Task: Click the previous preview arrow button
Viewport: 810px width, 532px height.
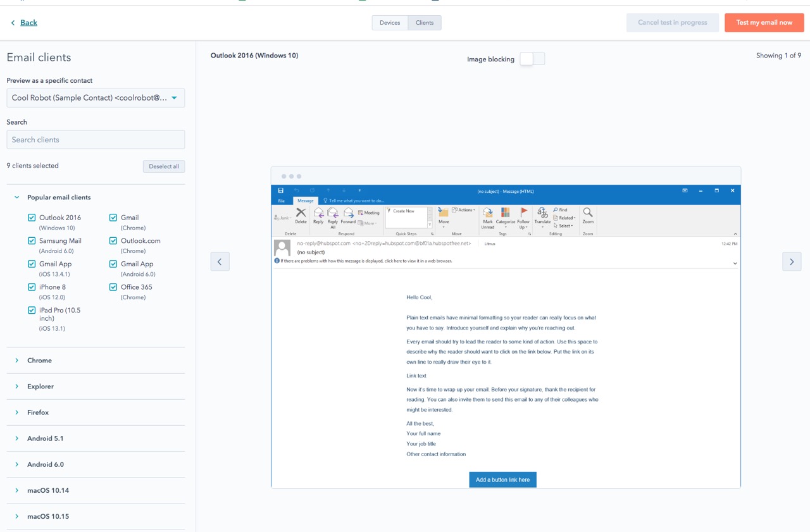Action: (x=220, y=262)
